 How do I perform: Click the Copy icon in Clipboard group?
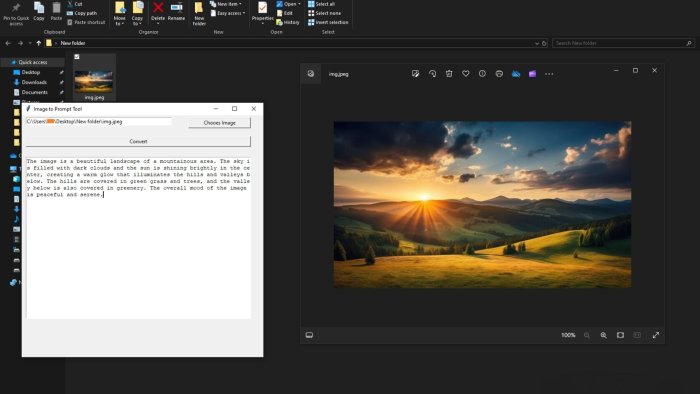pyautogui.click(x=39, y=12)
